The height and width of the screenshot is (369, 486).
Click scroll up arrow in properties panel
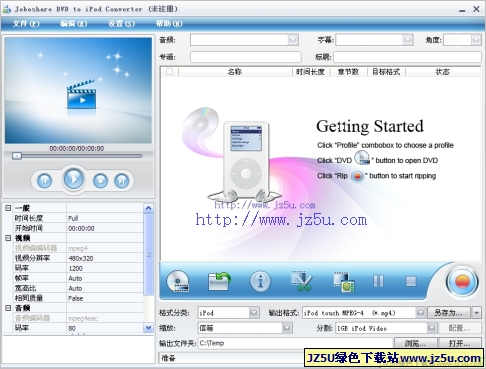(x=148, y=208)
